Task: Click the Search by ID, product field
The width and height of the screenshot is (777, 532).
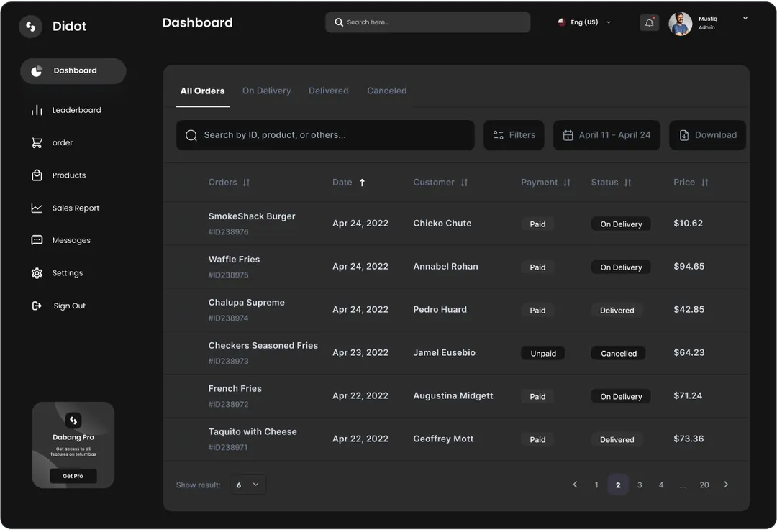Action: (x=325, y=135)
